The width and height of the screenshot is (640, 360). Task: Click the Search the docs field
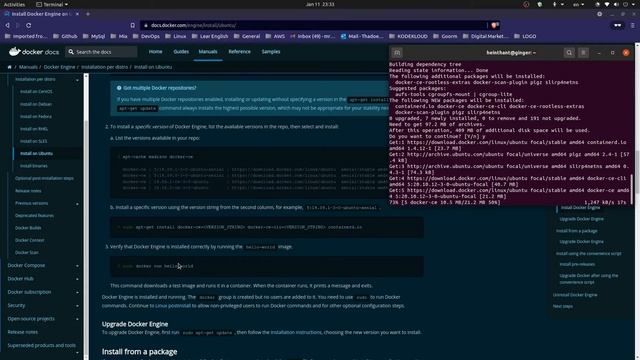(102, 52)
